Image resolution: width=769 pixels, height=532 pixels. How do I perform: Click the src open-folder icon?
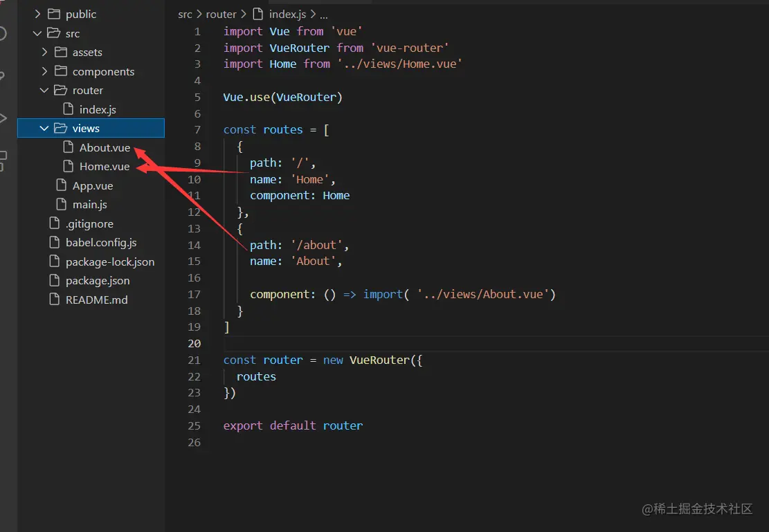point(54,33)
